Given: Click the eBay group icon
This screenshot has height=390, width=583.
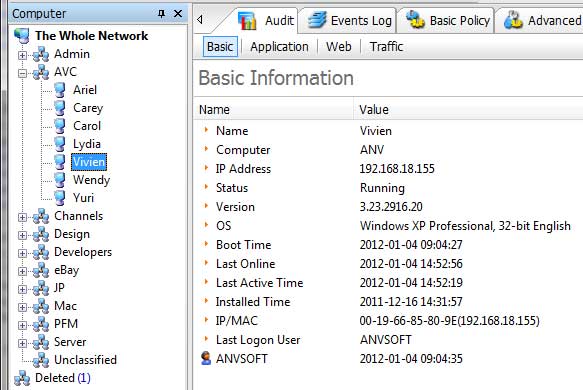Looking at the screenshot, I should pyautogui.click(x=41, y=270).
